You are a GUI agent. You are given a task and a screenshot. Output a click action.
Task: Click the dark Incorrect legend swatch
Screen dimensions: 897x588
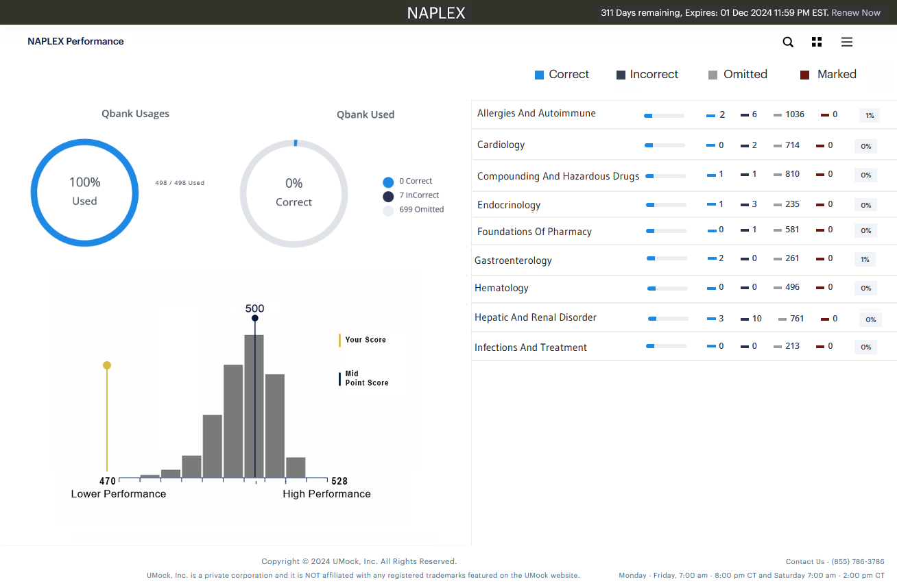[x=621, y=75]
